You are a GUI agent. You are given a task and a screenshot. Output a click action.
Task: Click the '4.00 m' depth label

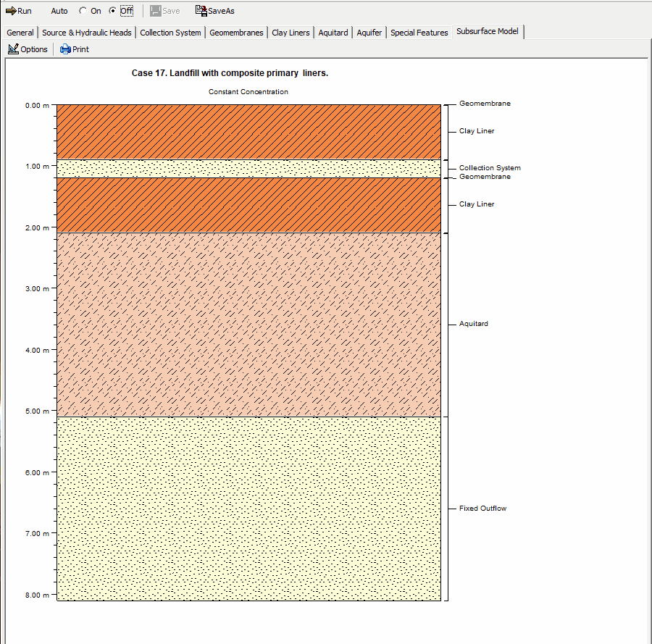click(37, 350)
